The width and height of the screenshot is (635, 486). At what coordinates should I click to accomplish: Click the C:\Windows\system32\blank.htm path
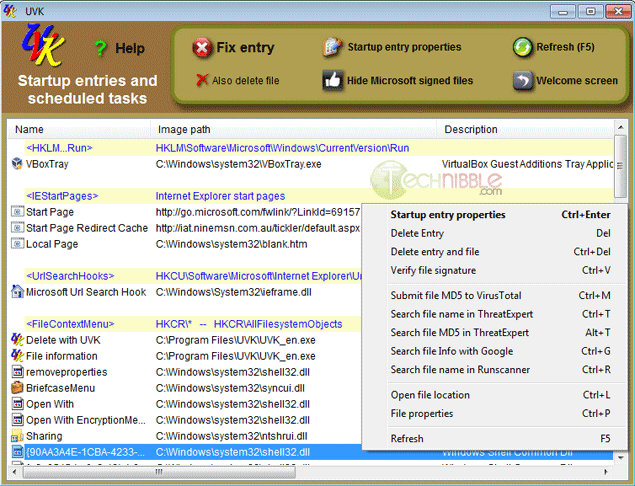232,244
